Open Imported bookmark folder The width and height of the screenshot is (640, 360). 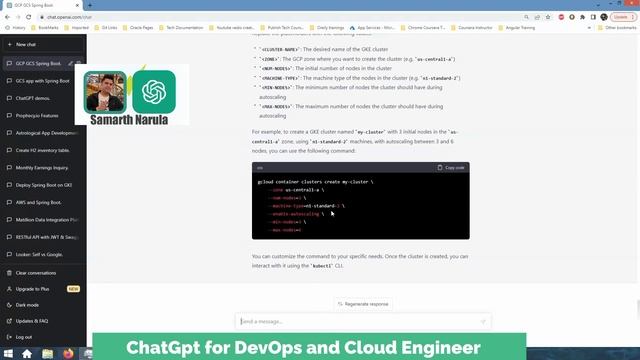point(76,28)
